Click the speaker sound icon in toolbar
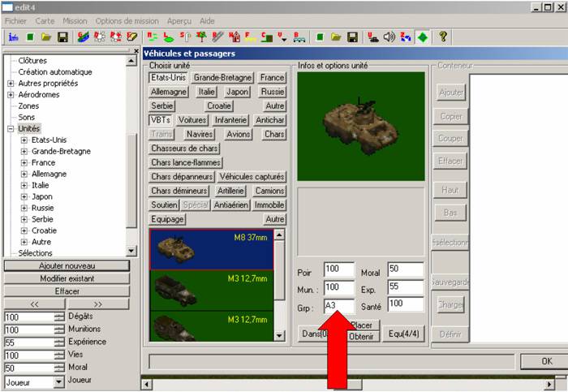Image resolution: width=568 pixels, height=392 pixels. [x=389, y=37]
